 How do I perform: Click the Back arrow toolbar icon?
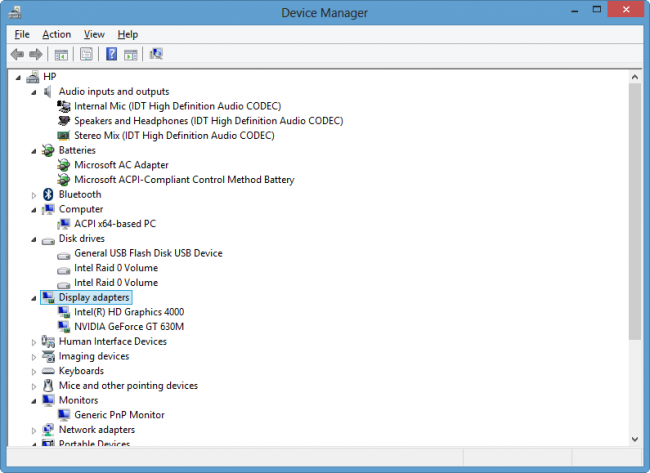pos(17,54)
